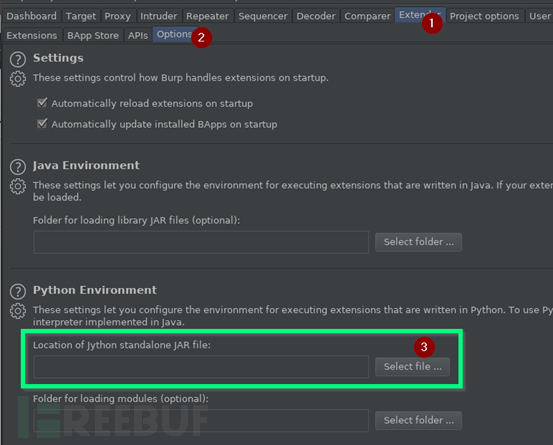This screenshot has width=553, height=445.
Task: Open the Target tab
Action: tap(81, 16)
